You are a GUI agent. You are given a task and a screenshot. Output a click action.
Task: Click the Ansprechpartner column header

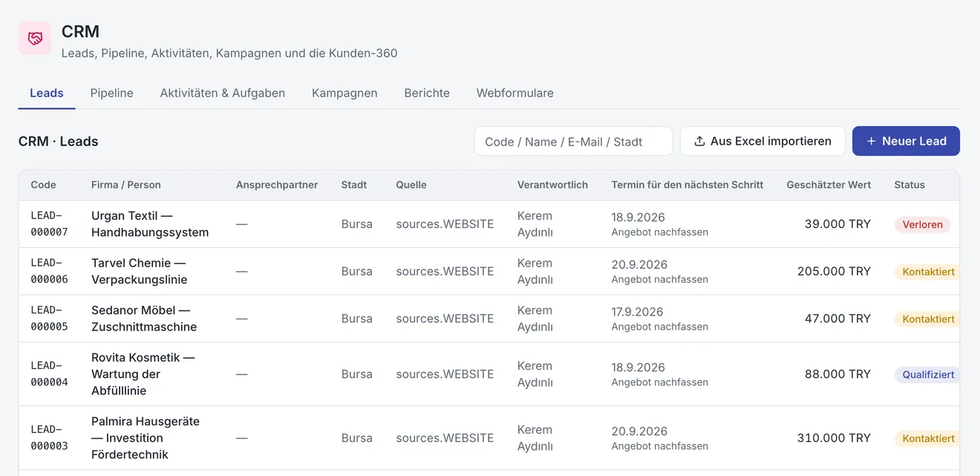[277, 185]
